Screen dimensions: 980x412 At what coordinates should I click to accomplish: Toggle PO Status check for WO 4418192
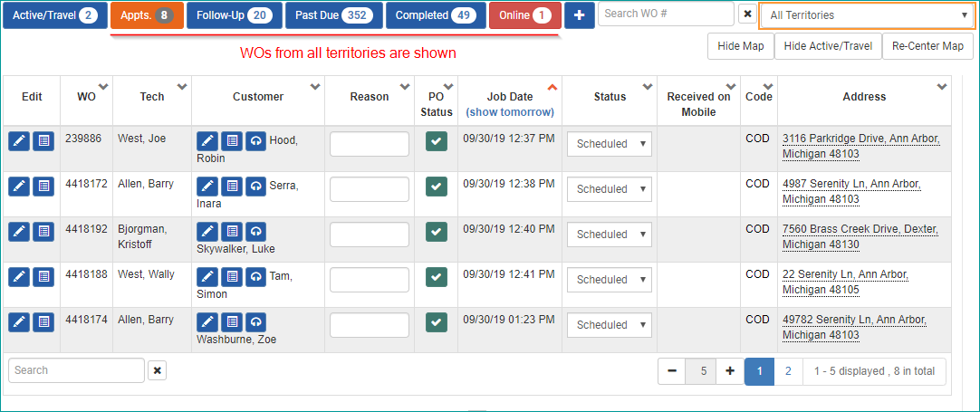[x=437, y=232]
